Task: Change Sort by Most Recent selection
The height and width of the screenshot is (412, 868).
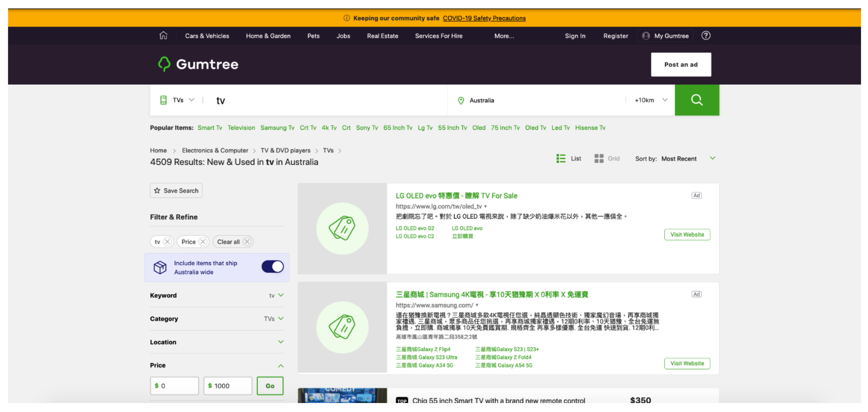Action: (x=679, y=158)
